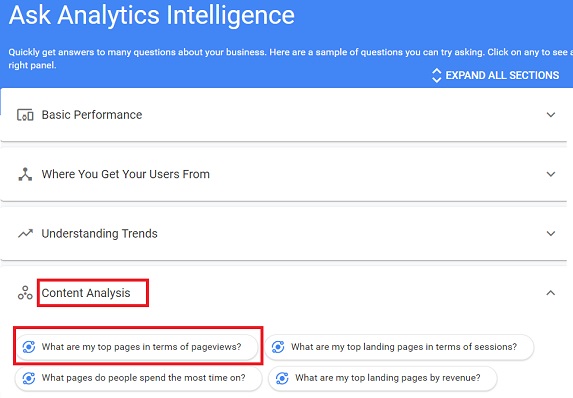Click the expand arrows icon beside Expand All Sections

[x=436, y=75]
